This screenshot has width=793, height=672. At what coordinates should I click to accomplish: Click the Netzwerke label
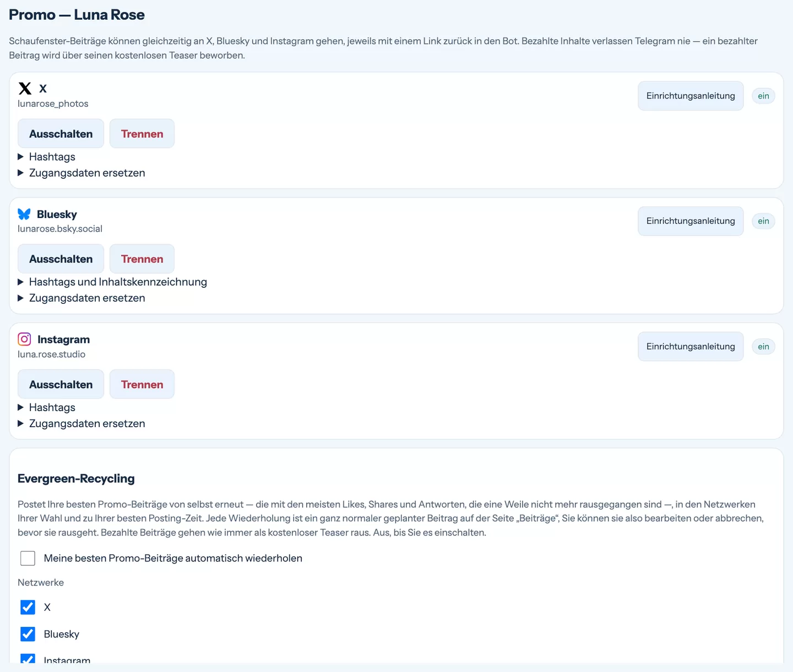(41, 582)
